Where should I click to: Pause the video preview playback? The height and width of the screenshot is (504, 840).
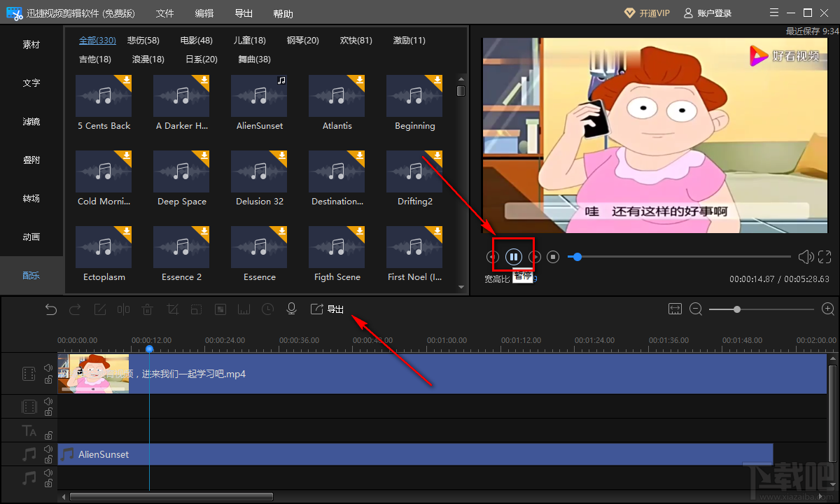coord(514,257)
